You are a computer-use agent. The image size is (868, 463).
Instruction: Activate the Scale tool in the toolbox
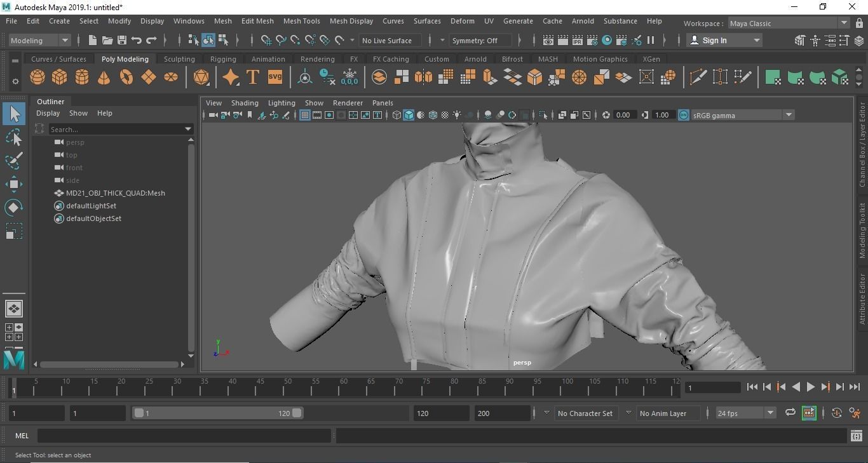[14, 231]
